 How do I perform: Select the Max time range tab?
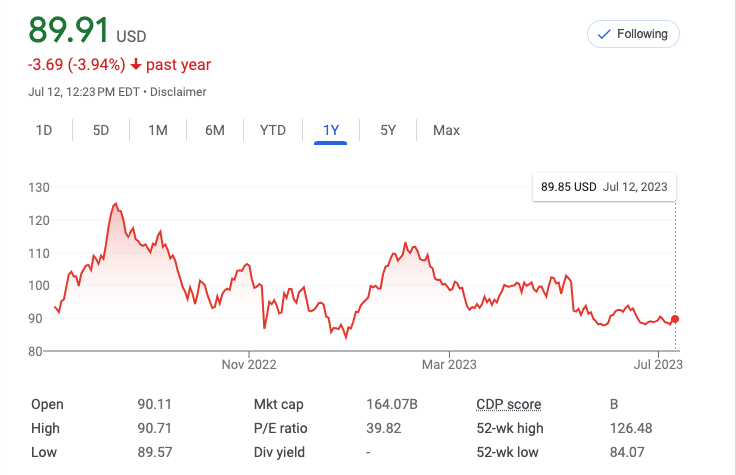pyautogui.click(x=446, y=130)
